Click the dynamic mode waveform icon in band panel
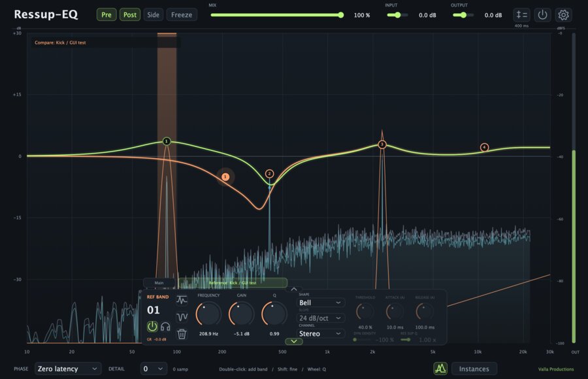588x379 pixels. click(x=182, y=300)
